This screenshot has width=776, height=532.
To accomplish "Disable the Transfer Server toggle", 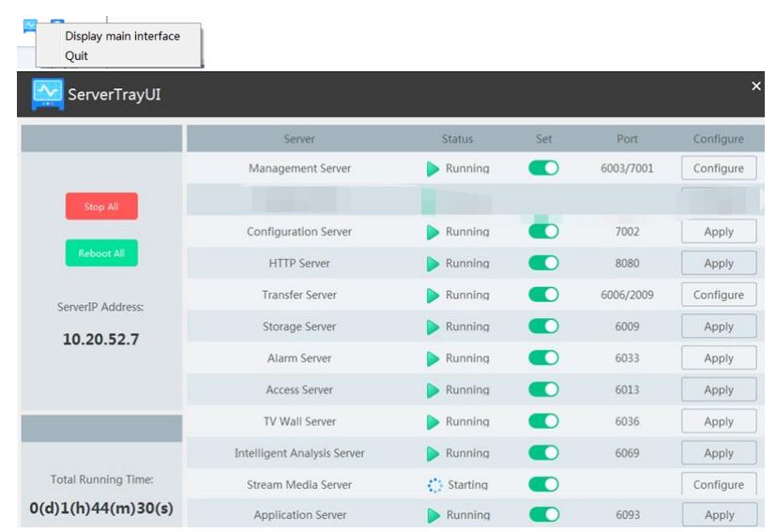I will 543,296.
